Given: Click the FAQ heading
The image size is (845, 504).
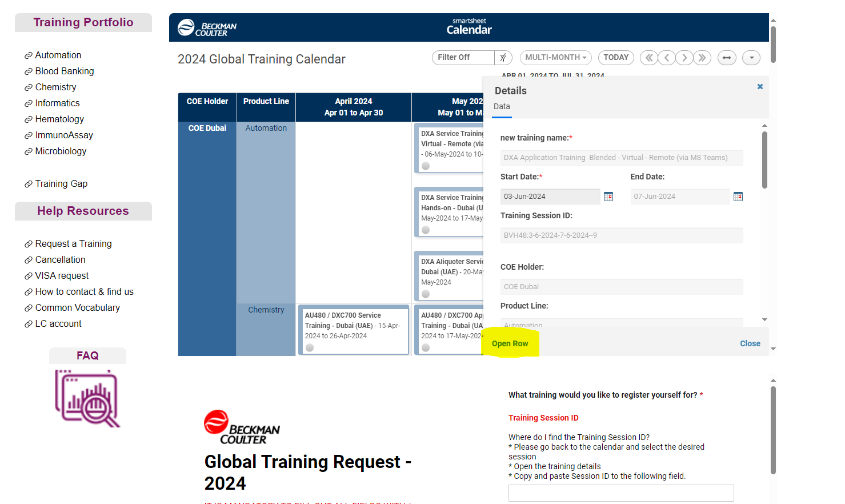Looking at the screenshot, I should pos(87,355).
